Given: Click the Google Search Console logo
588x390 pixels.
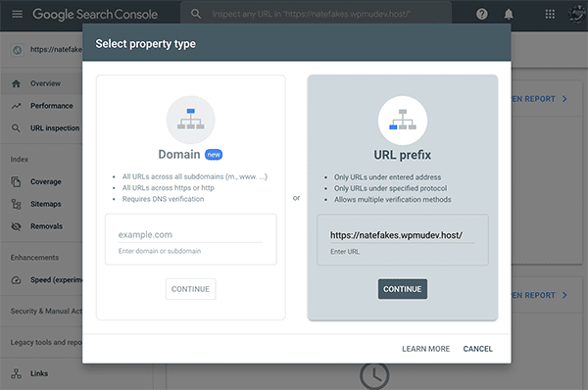Looking at the screenshot, I should click(x=95, y=15).
